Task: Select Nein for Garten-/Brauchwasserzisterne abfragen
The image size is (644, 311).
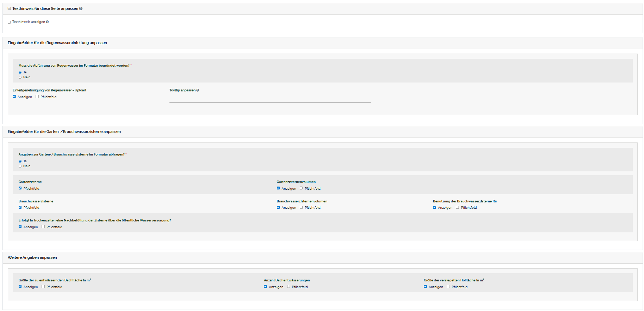Action: (20, 166)
